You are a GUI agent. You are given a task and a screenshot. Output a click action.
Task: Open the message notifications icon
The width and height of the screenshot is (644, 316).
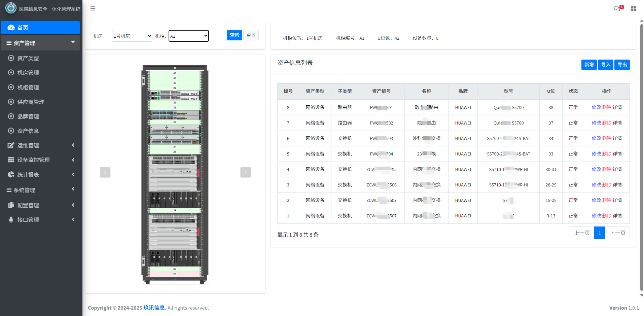(617, 8)
